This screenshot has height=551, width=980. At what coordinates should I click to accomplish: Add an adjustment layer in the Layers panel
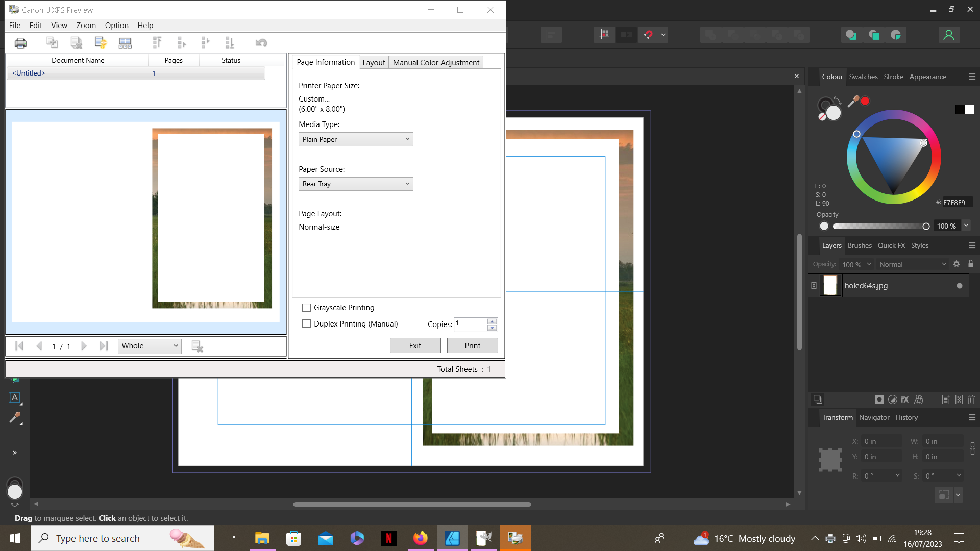pyautogui.click(x=892, y=399)
